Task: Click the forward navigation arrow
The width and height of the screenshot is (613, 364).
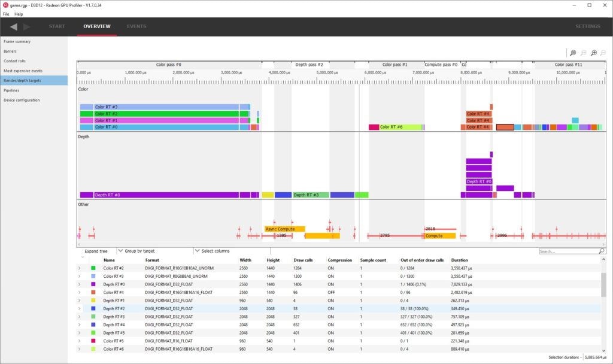Action: coord(26,26)
